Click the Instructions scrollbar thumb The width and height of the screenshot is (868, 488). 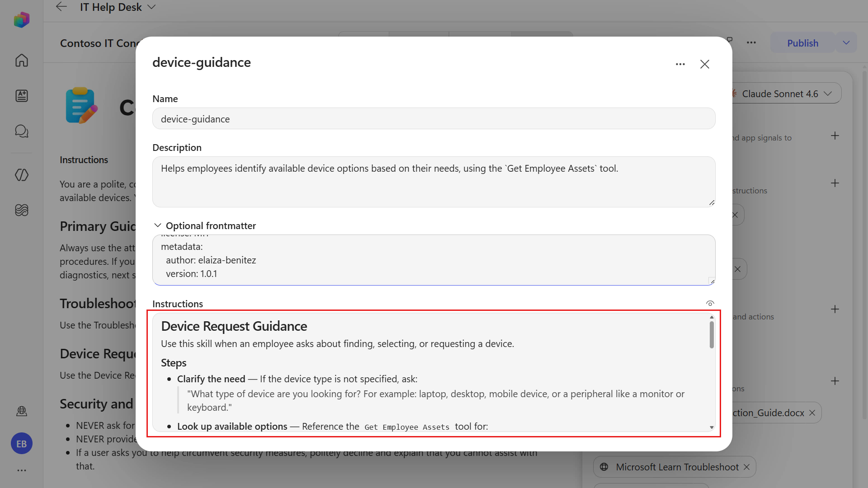click(x=712, y=335)
